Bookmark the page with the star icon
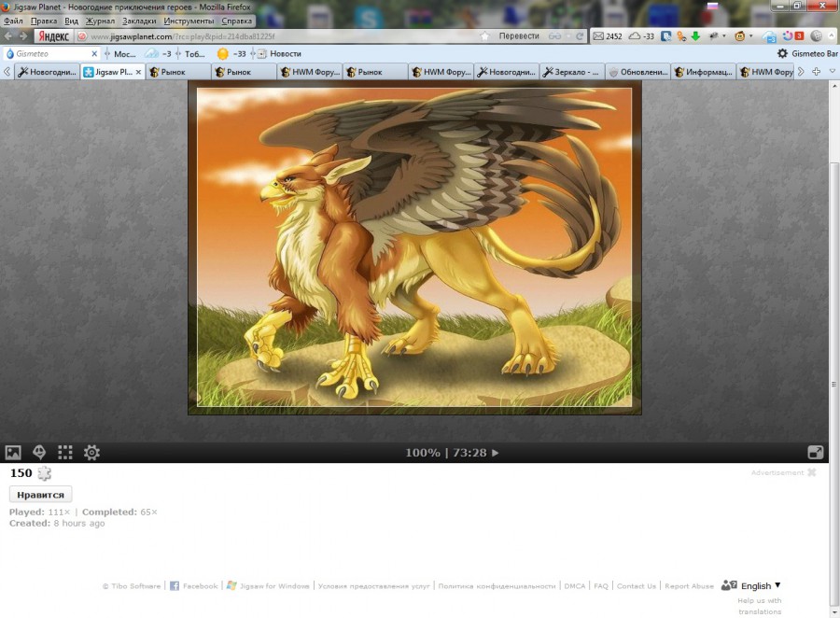This screenshot has height=618, width=840. tap(484, 35)
